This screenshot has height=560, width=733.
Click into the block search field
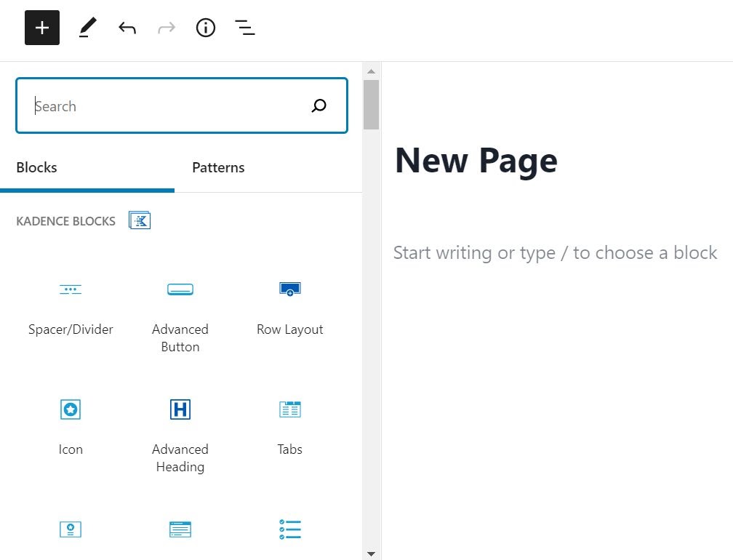tap(181, 105)
